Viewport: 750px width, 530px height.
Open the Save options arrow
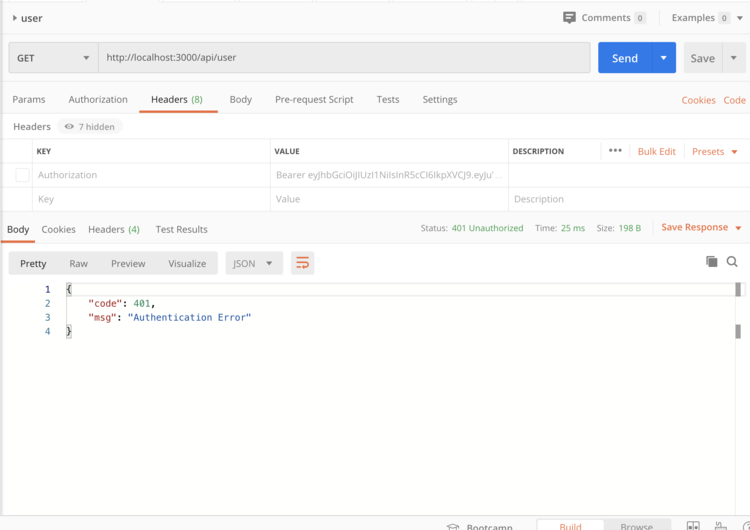tap(734, 58)
